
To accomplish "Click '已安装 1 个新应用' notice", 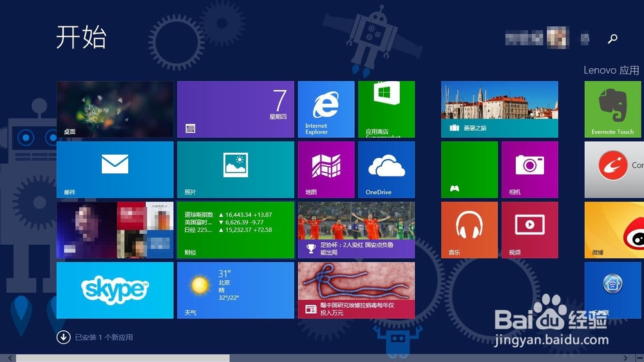I will point(104,338).
